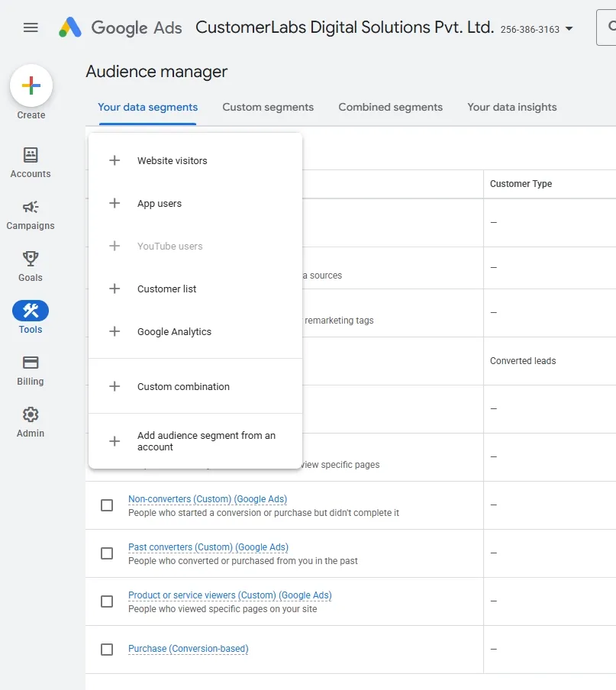Click the Customer Type column header
Screen dimensions: 616x690
(521, 183)
